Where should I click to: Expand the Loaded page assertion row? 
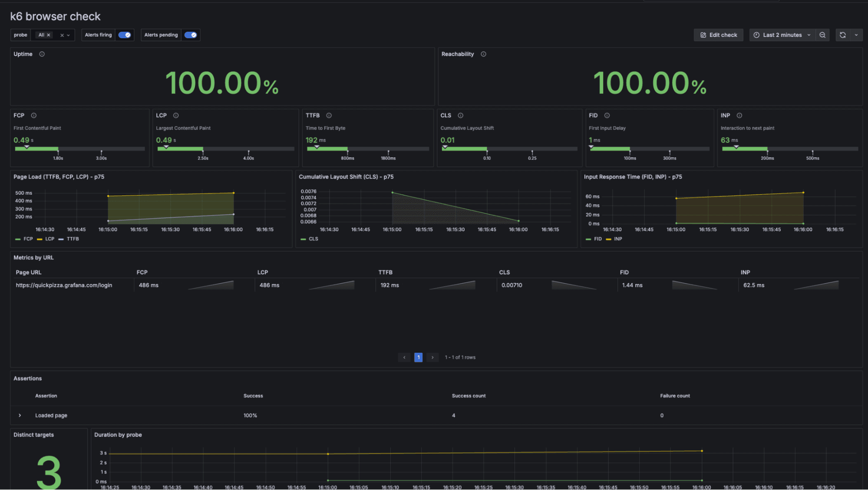pos(20,415)
